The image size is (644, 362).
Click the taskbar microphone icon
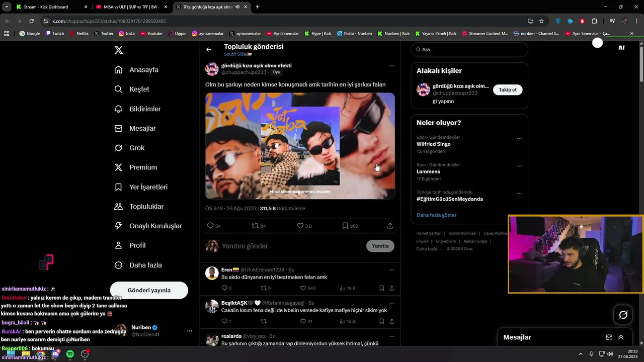tap(591, 354)
